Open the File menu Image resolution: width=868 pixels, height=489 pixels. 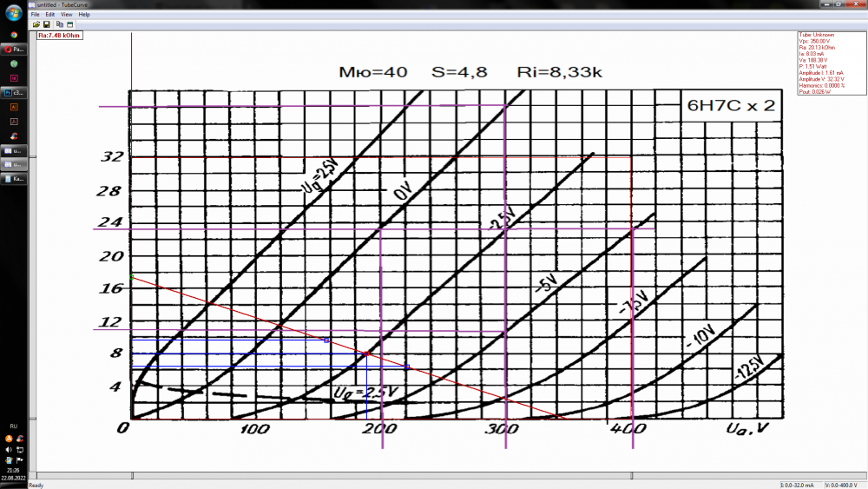pos(36,15)
